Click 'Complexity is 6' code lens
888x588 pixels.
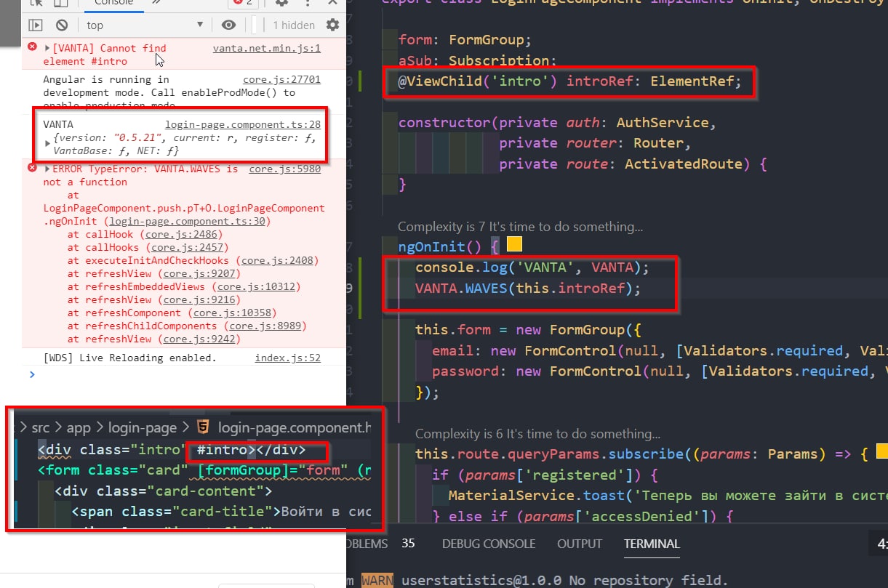coord(537,434)
